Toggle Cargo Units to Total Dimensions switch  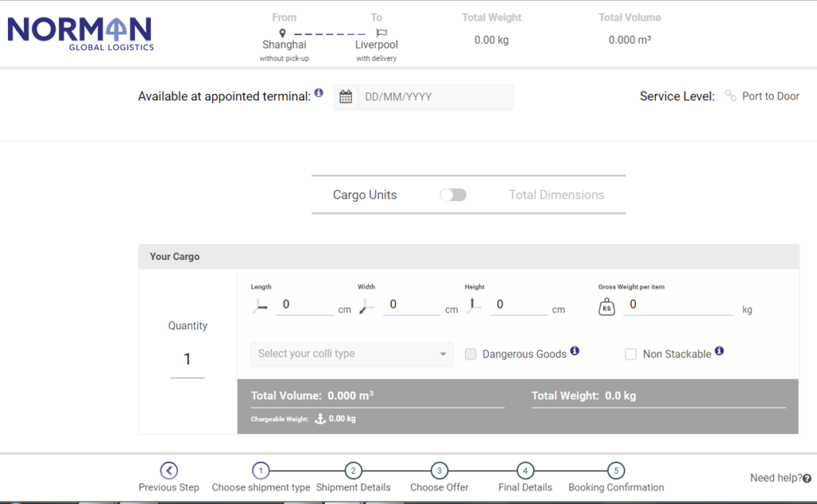click(453, 195)
